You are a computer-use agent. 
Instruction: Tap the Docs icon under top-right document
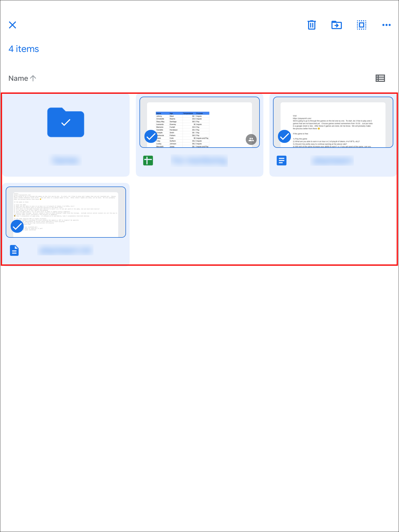(282, 161)
